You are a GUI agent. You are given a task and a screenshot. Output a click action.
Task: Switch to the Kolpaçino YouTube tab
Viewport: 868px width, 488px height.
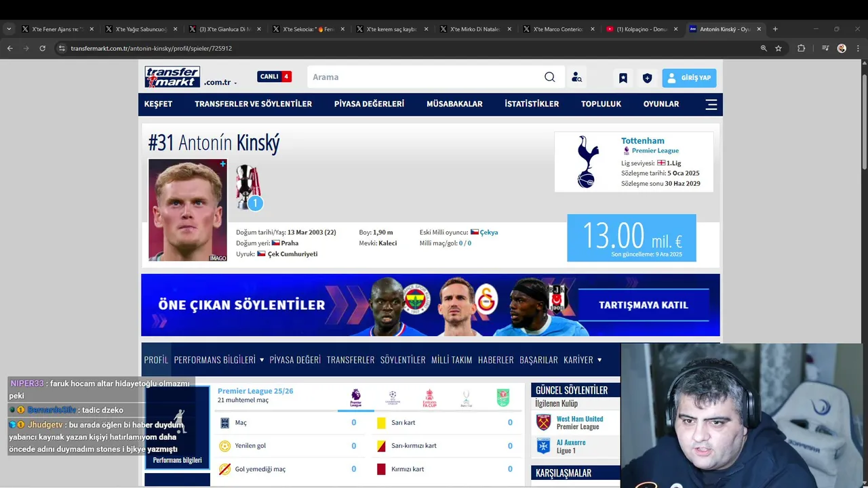tap(642, 29)
